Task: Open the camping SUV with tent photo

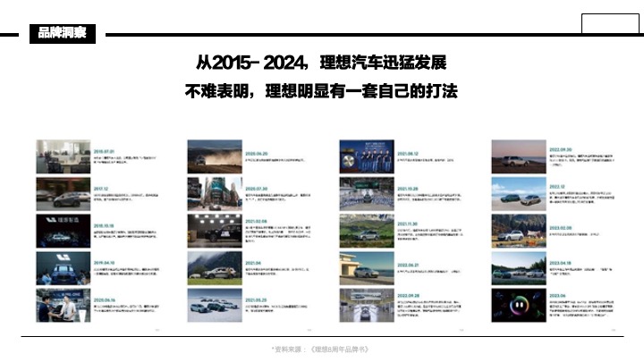Action: tap(519, 232)
